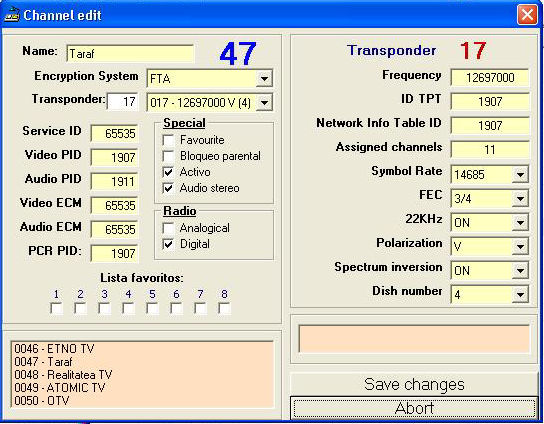Click the Channel edit title bar icon
The image size is (544, 424).
[x=11, y=15]
